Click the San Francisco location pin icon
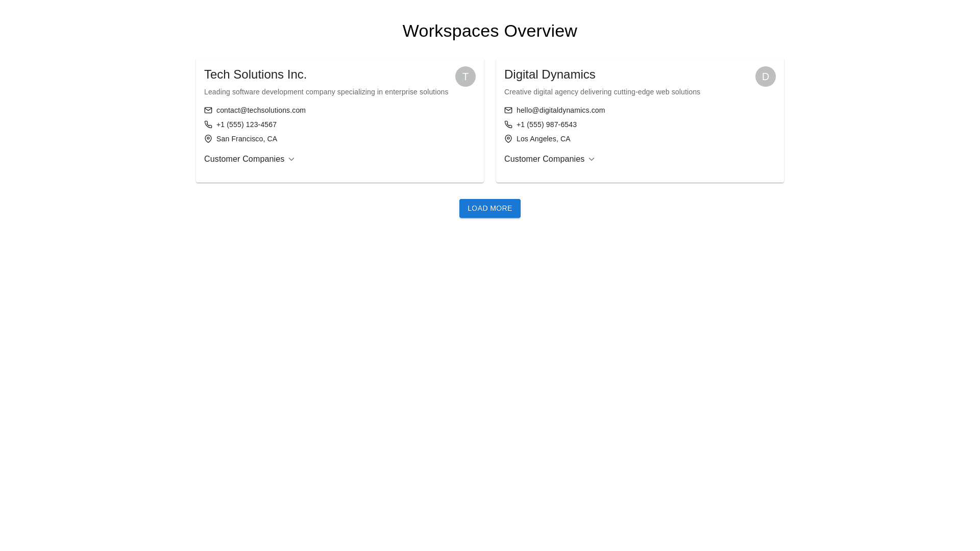The image size is (980, 551). [x=208, y=139]
